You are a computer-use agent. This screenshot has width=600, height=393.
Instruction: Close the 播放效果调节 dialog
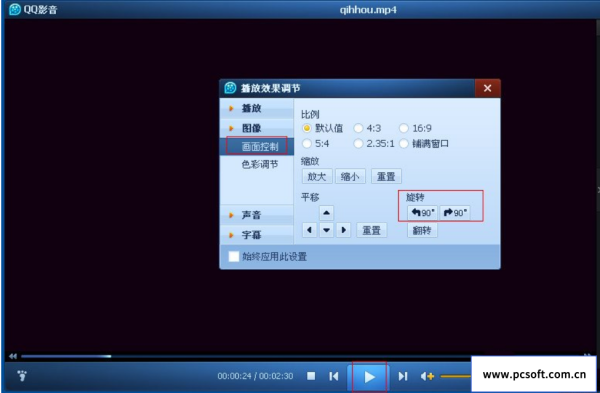[x=487, y=88]
